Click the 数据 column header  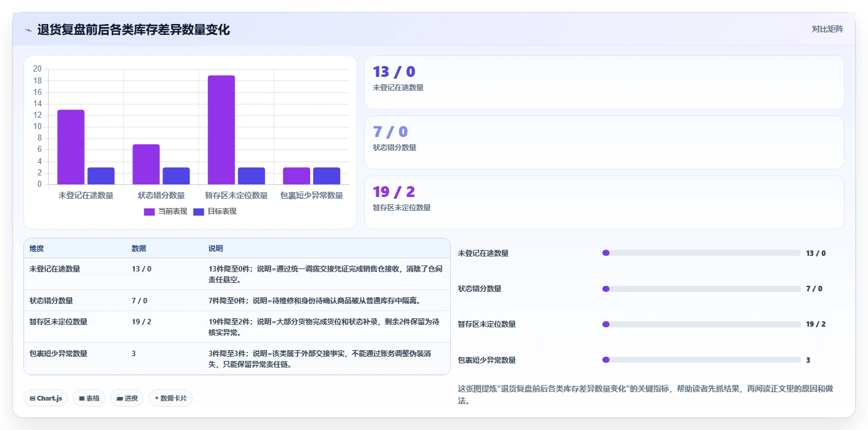pos(139,249)
